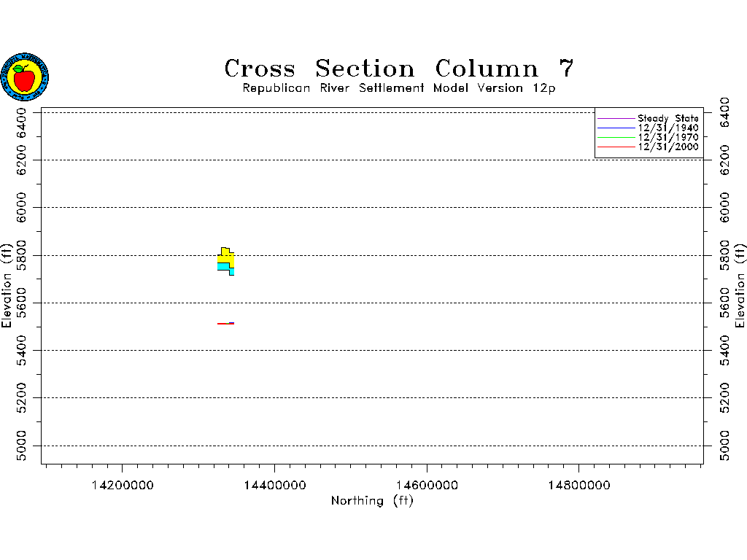Screen dimensions: 747x560
Task: Click the left axis '5600' label
Action: [21, 303]
